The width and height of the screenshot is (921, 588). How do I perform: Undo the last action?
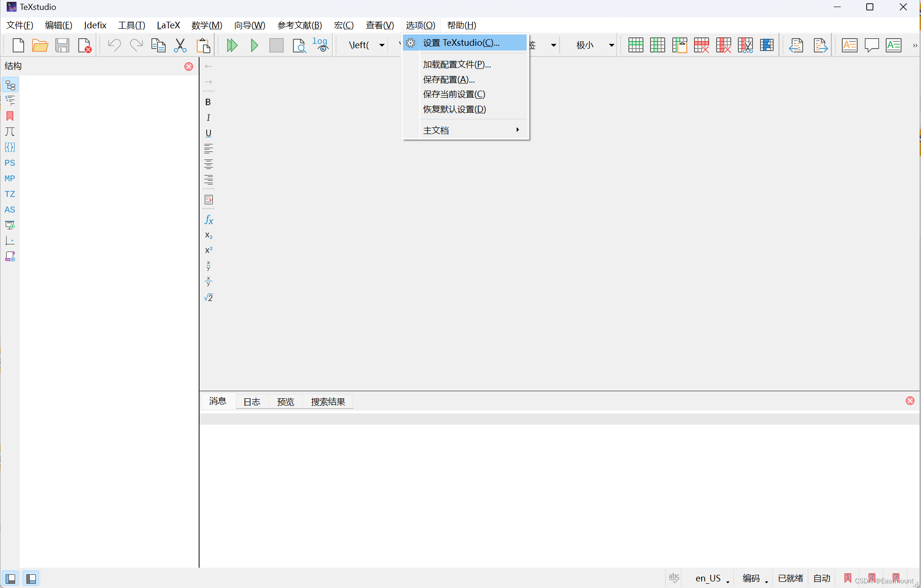pos(114,45)
